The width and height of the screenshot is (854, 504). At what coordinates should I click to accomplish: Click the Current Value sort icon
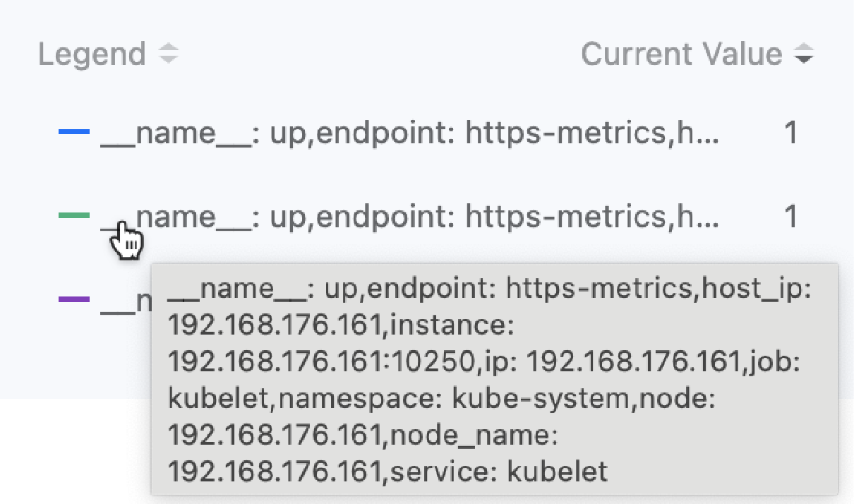(x=804, y=54)
